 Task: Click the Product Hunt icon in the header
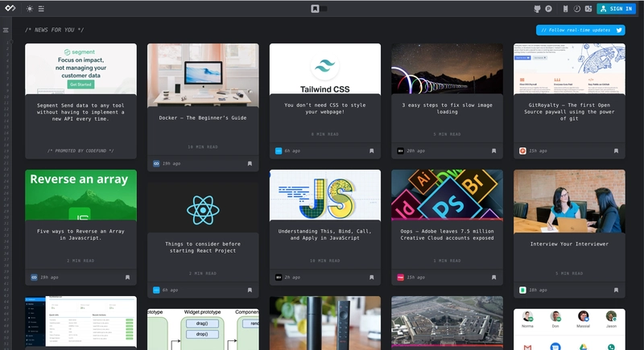pyautogui.click(x=548, y=9)
